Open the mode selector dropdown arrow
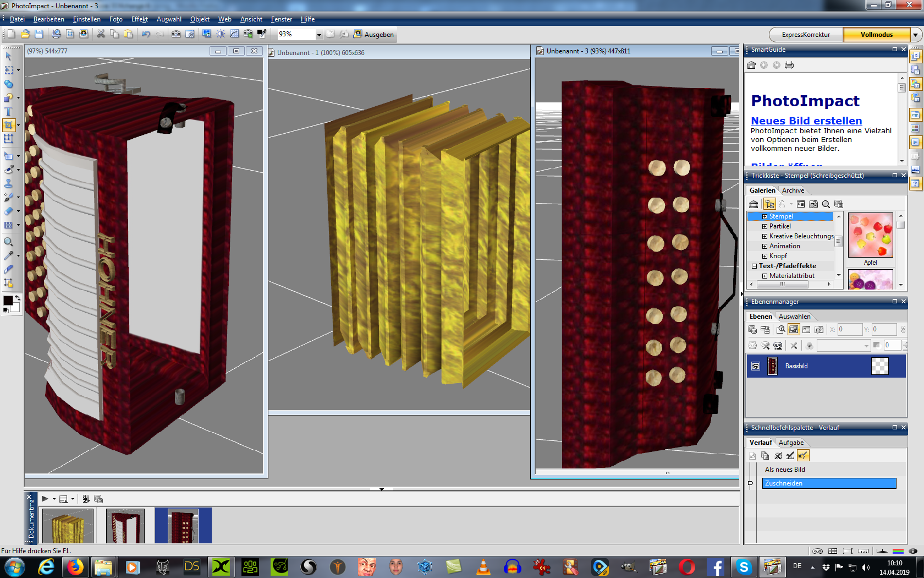The width and height of the screenshot is (924, 578). tap(916, 35)
